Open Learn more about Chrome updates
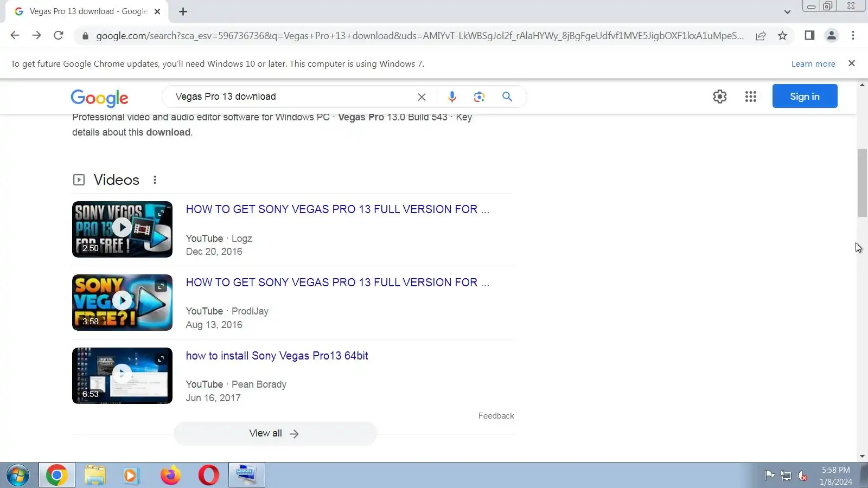 pos(813,63)
